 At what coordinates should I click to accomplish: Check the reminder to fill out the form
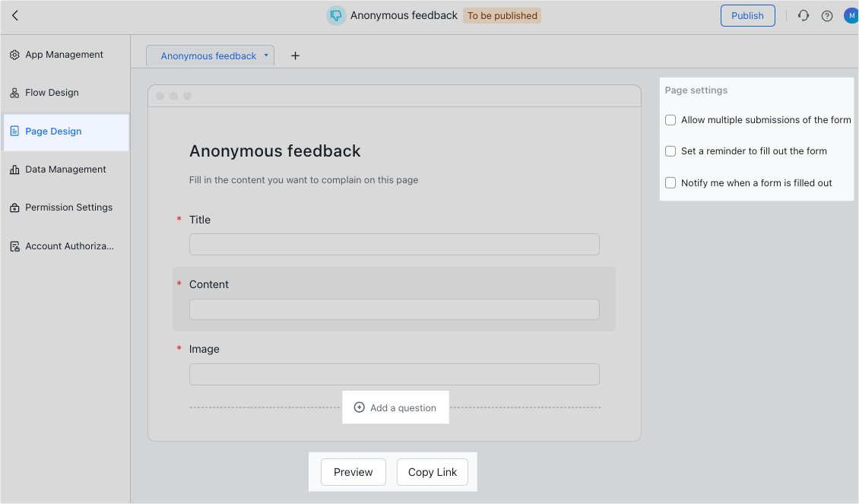pyautogui.click(x=670, y=151)
